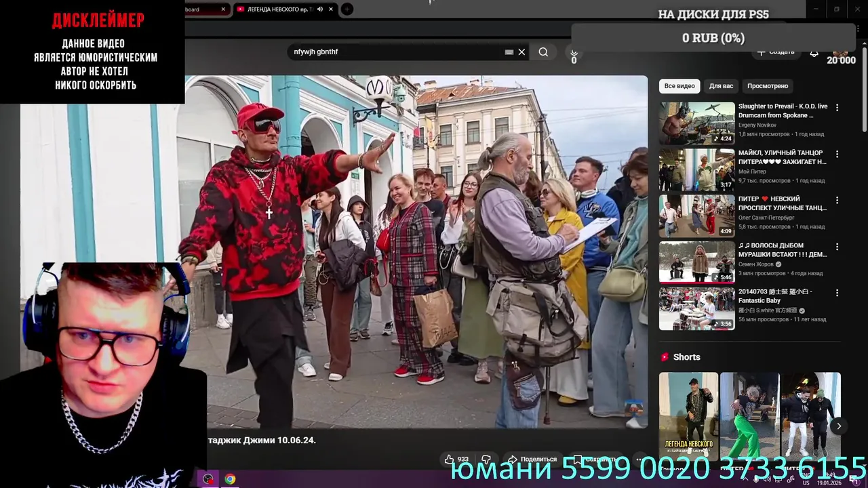Viewport: 868px width, 488px height.
Task: Click the 3:56 Fantastic Baby drummer thumbnail
Action: [x=696, y=308]
